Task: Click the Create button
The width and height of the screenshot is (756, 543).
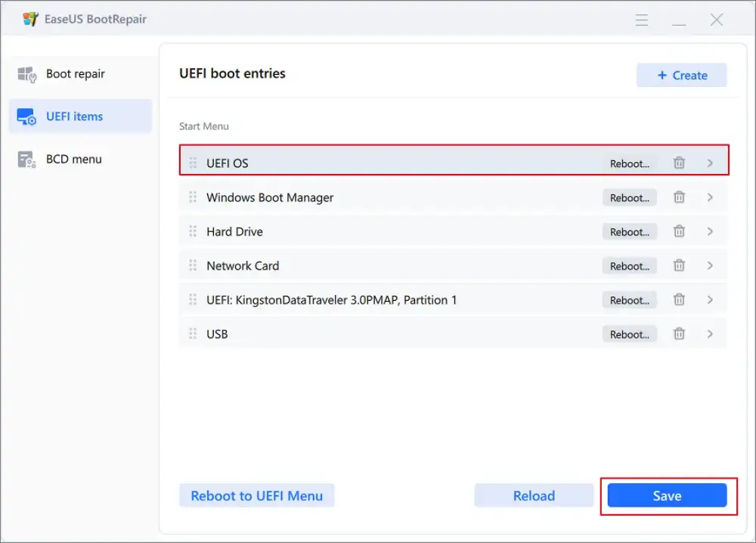Action: point(681,75)
